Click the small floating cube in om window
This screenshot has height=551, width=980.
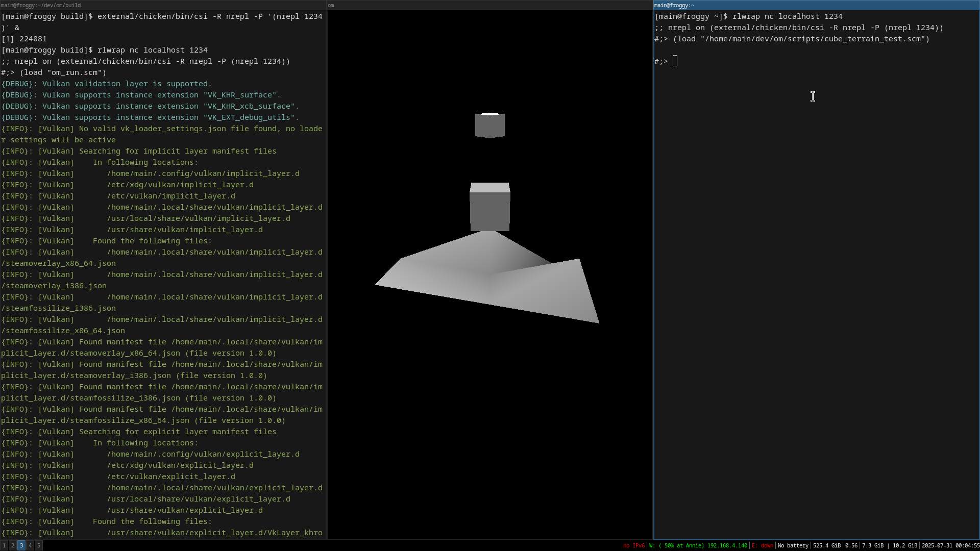tap(490, 126)
